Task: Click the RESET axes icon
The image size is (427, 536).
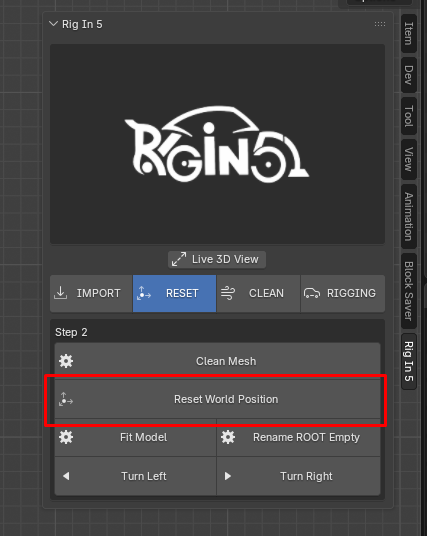Action: pos(144,293)
